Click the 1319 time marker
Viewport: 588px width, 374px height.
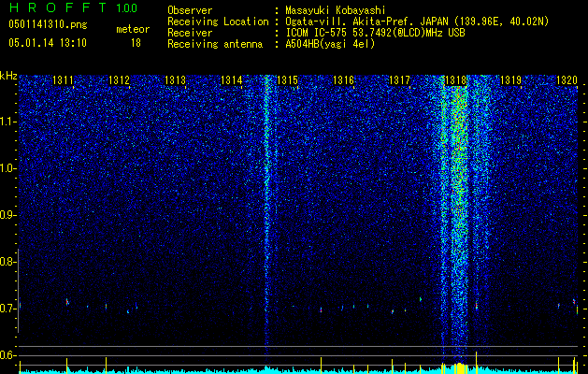(511, 79)
